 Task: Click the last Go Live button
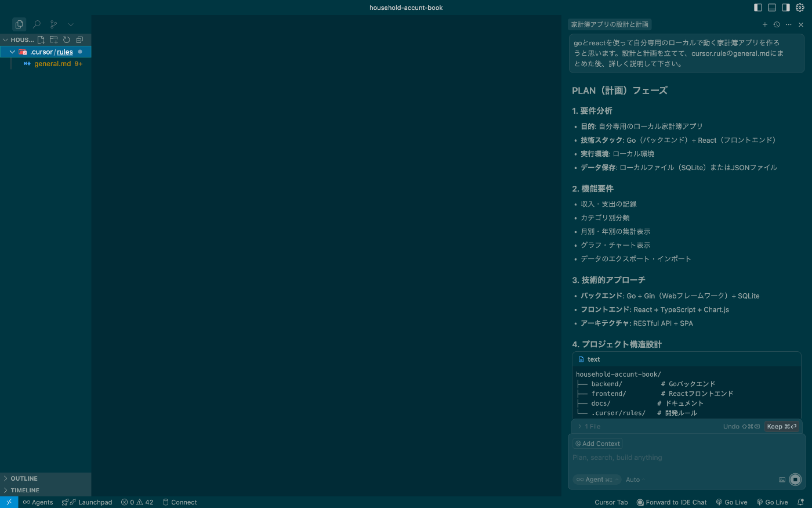point(772,502)
